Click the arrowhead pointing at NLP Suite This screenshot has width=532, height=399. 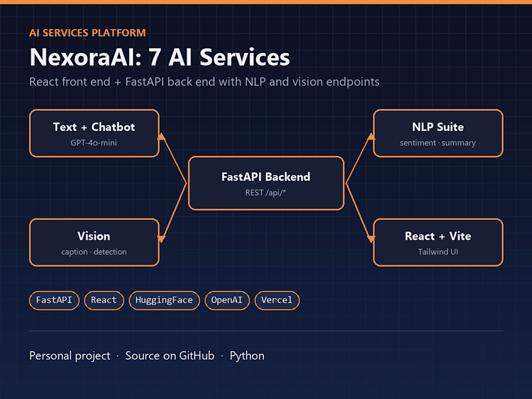coord(371,137)
